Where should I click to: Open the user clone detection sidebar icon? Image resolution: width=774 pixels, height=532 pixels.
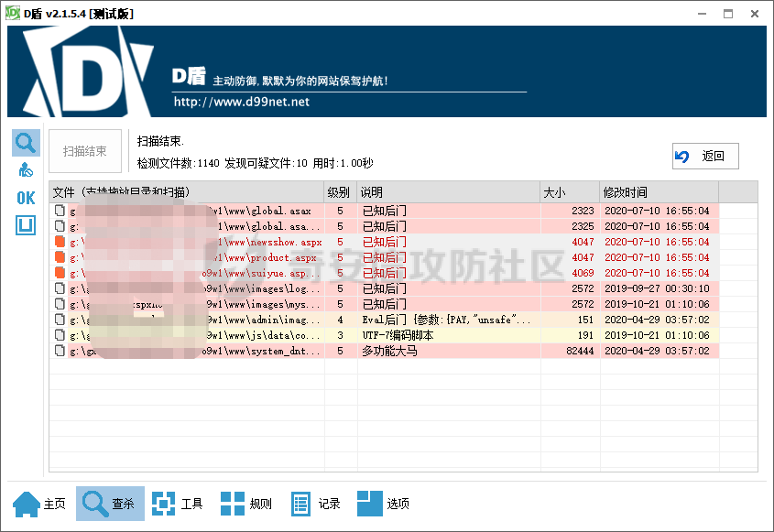point(26,169)
